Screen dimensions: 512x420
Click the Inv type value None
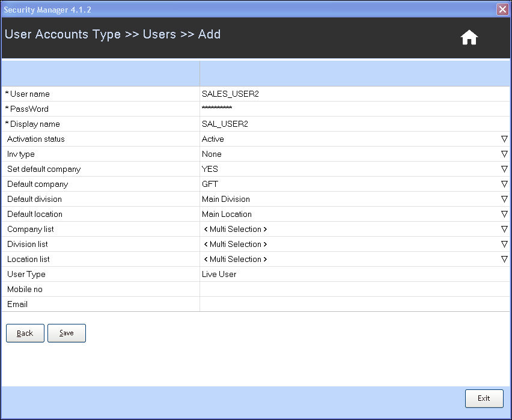[x=212, y=154]
